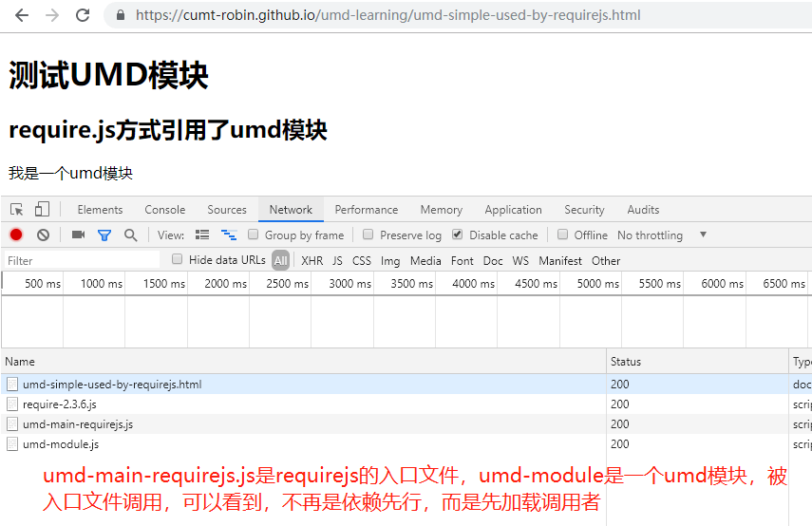Click the network Filter text field

pyautogui.click(x=81, y=260)
